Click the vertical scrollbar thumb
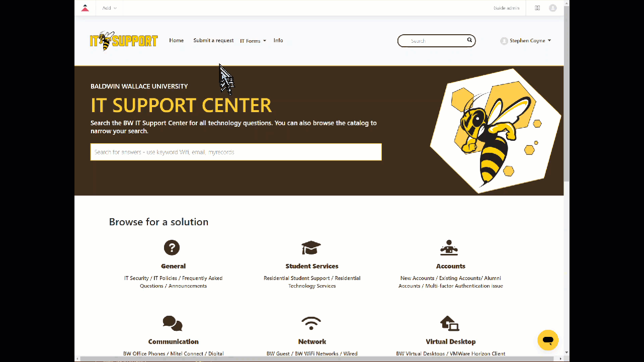The height and width of the screenshot is (362, 644). click(x=567, y=93)
